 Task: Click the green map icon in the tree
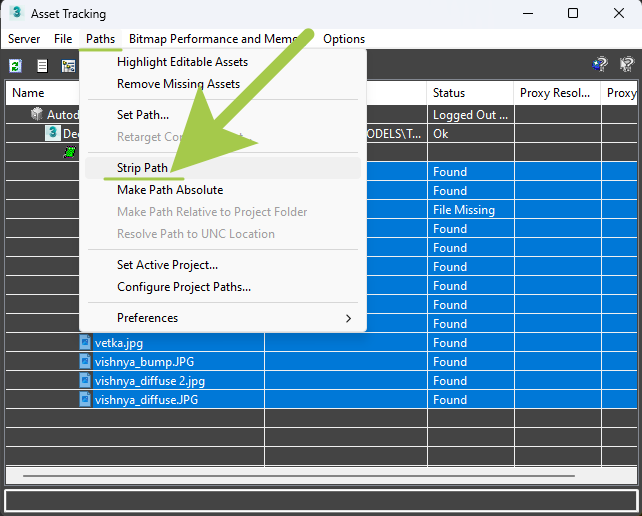70,152
